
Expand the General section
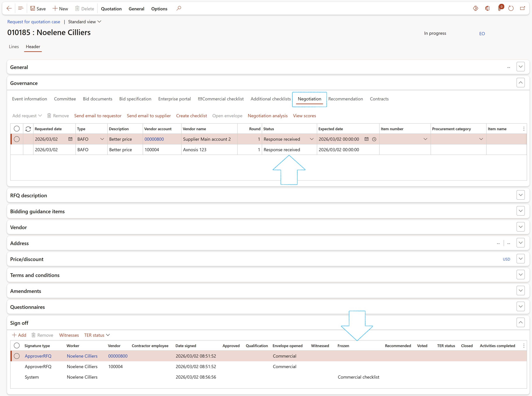pos(521,67)
